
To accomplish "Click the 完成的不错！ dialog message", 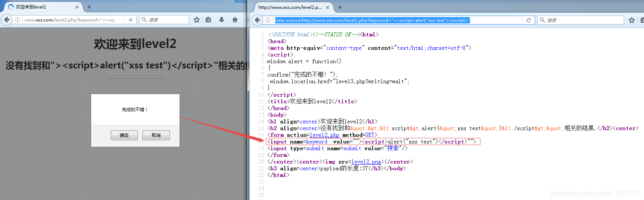I will pos(135,110).
